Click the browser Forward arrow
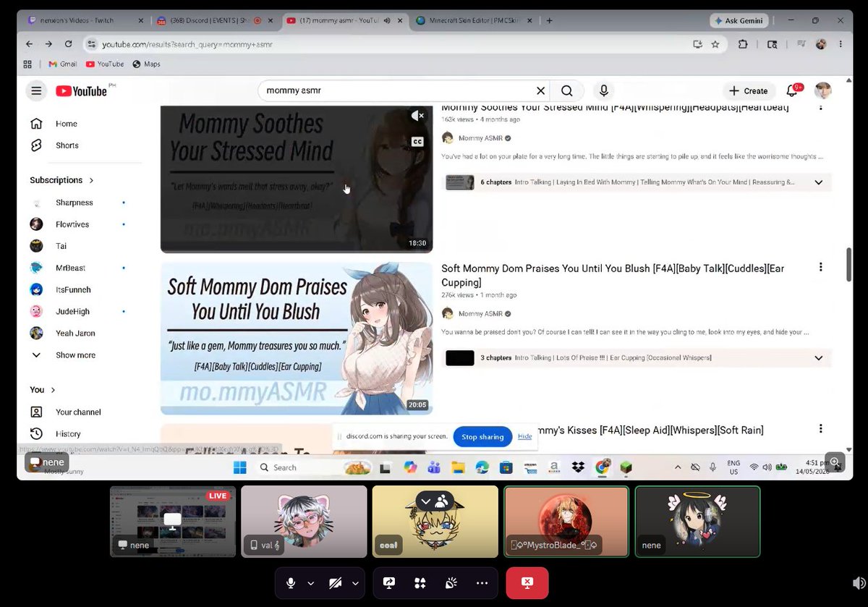Viewport: 868px width, 607px height. pos(48,44)
